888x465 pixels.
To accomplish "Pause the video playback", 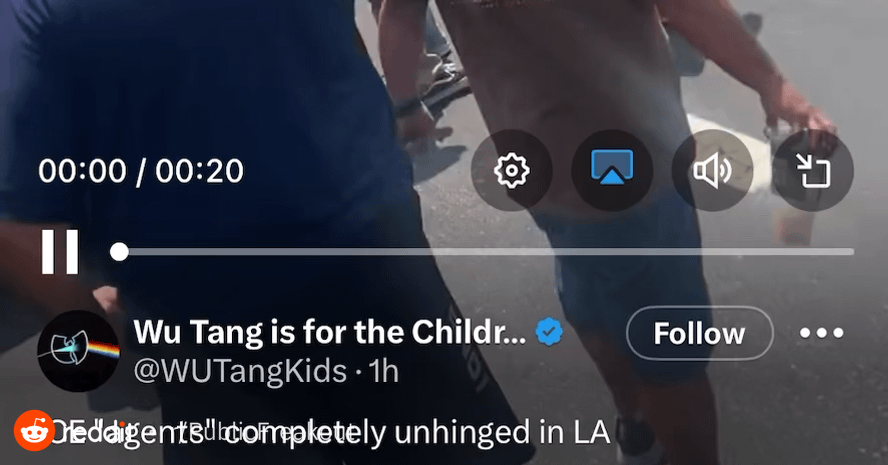I will 59,251.
